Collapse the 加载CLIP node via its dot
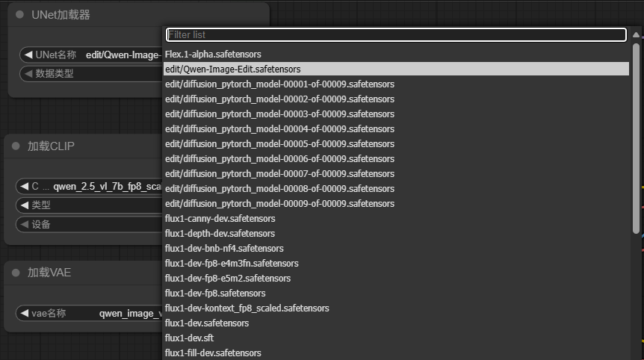 click(16, 146)
